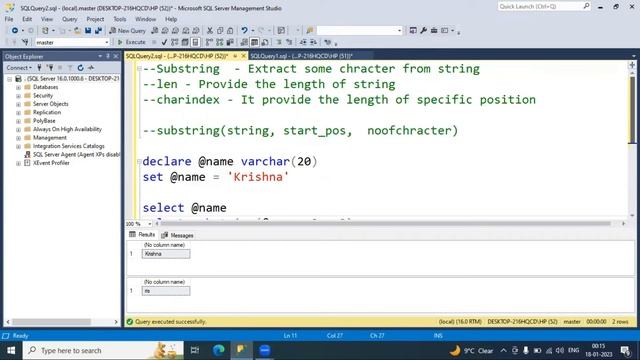The height and width of the screenshot is (360, 640).
Task: Expand the Replication folder node
Action: pyautogui.click(x=18, y=113)
